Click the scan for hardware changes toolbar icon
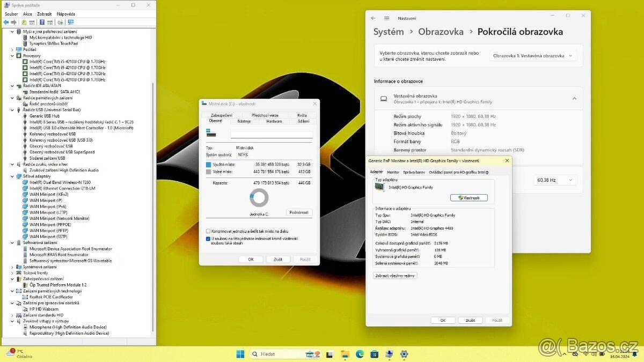 pyautogui.click(x=60, y=22)
